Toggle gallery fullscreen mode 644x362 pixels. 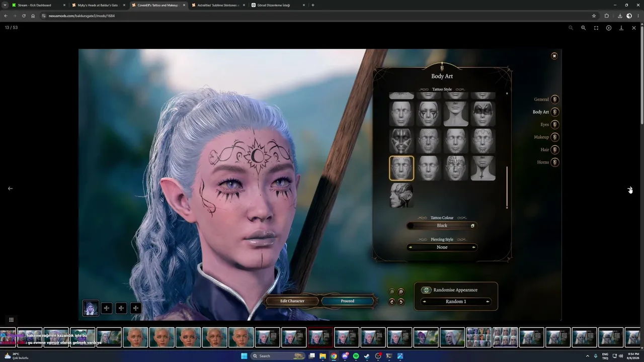[x=596, y=28]
